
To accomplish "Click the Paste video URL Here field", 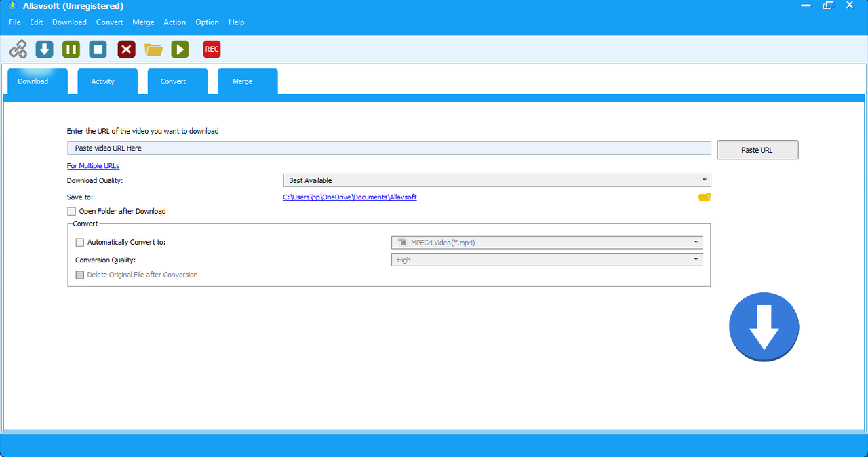I will point(389,148).
